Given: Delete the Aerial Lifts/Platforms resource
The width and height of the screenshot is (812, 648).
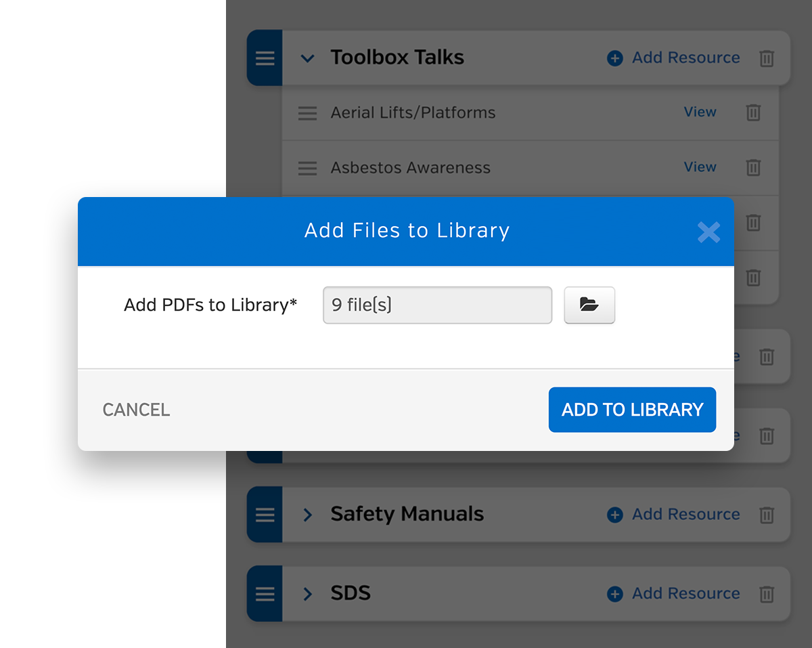Looking at the screenshot, I should (x=753, y=112).
